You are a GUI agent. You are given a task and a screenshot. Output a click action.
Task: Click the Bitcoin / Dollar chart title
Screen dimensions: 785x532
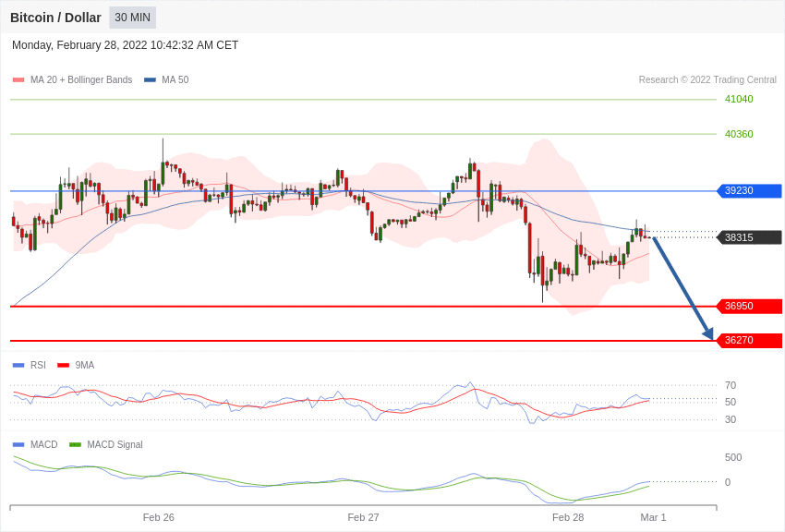(x=55, y=18)
